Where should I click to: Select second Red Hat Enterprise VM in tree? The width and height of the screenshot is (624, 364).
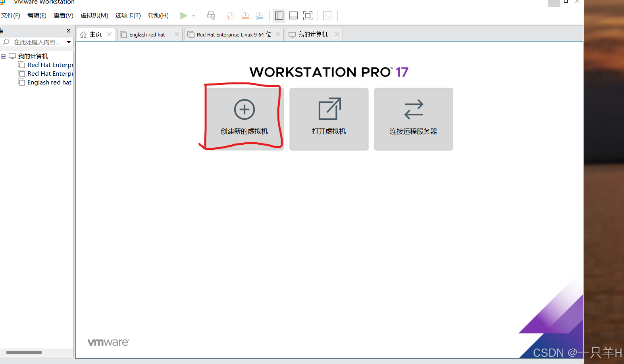point(50,74)
